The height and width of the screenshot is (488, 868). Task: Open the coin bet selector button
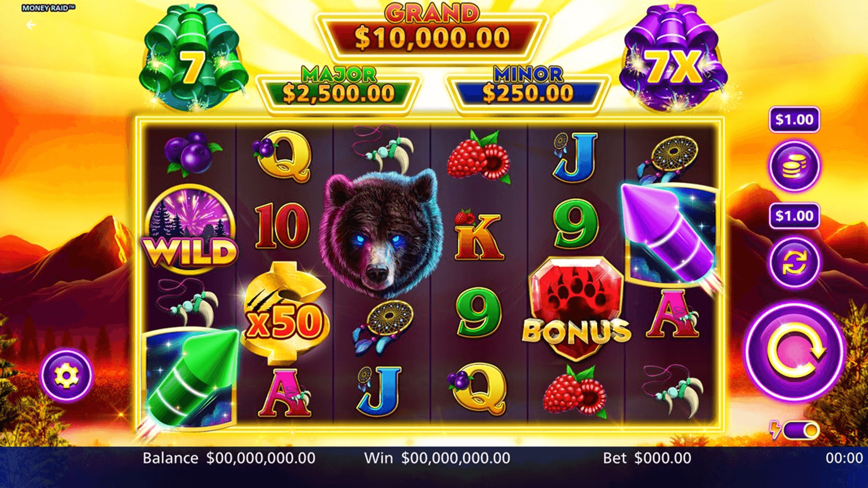click(794, 166)
